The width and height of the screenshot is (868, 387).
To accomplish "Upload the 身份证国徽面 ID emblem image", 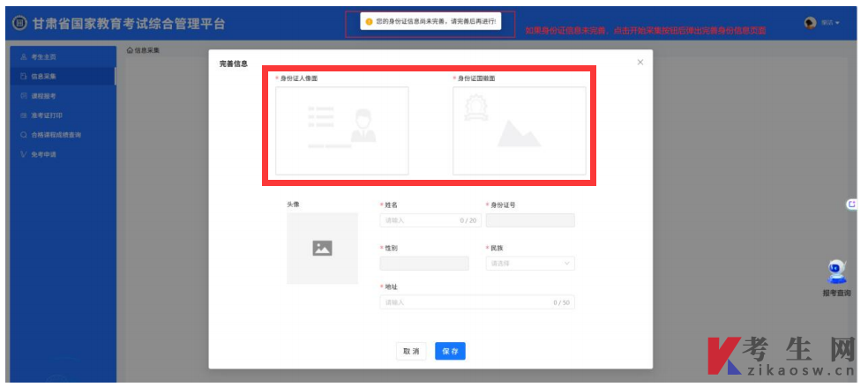I will (520, 131).
